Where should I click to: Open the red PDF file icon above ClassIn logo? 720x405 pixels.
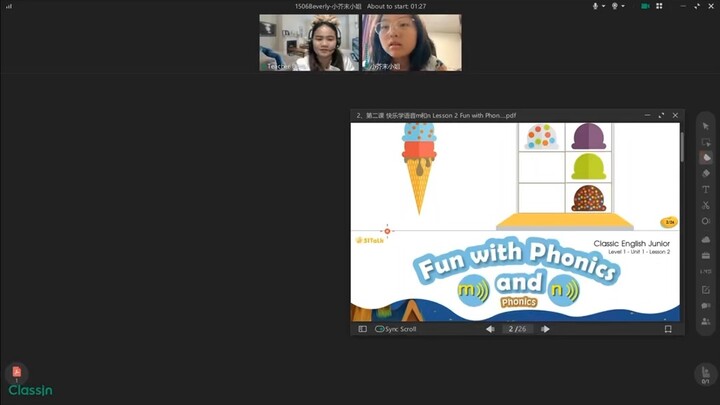click(x=17, y=371)
